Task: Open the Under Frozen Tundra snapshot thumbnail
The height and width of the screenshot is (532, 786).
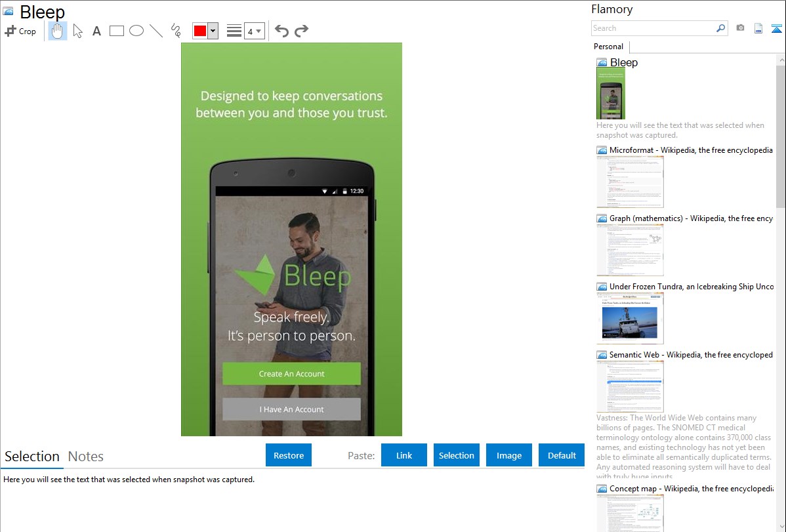Action: (x=630, y=318)
